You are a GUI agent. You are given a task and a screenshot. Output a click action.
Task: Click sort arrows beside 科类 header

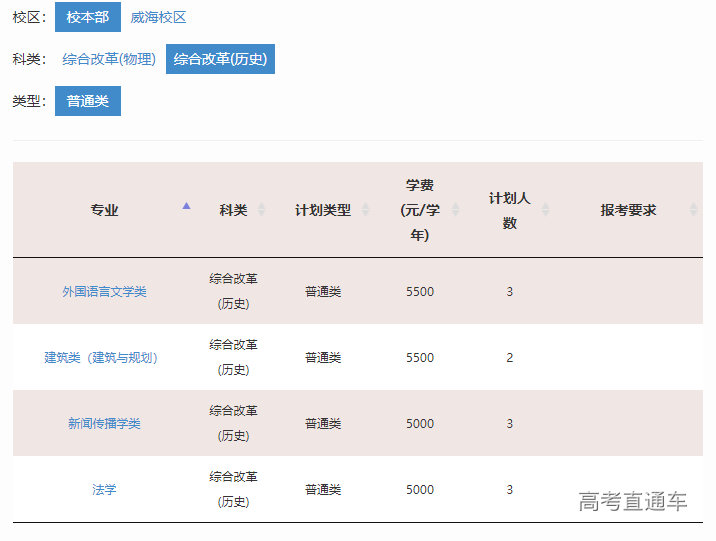tap(262, 210)
